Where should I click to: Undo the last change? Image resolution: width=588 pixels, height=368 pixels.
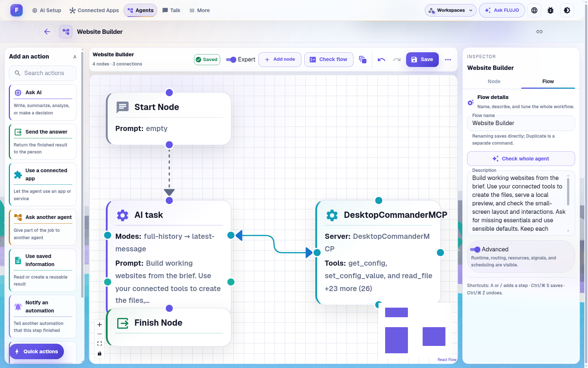(x=381, y=60)
